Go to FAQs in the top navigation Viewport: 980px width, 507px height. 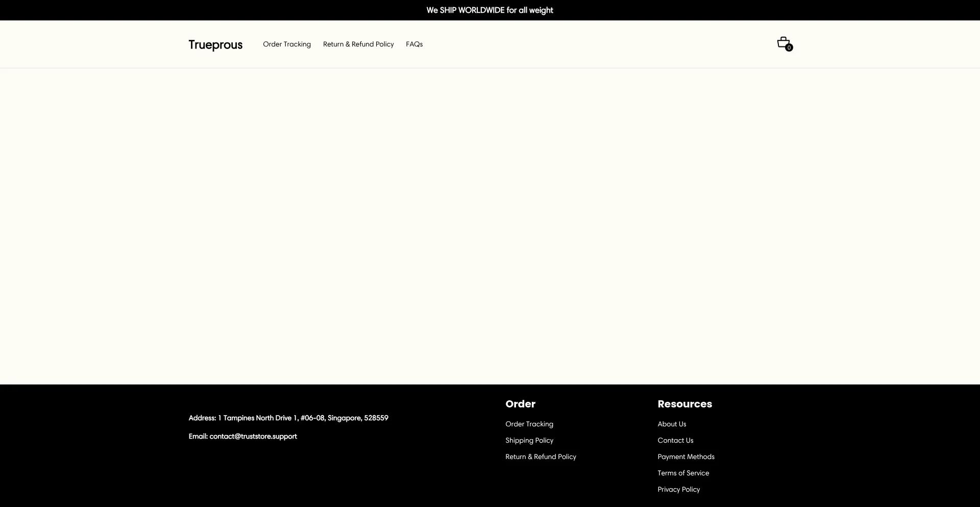pyautogui.click(x=414, y=44)
